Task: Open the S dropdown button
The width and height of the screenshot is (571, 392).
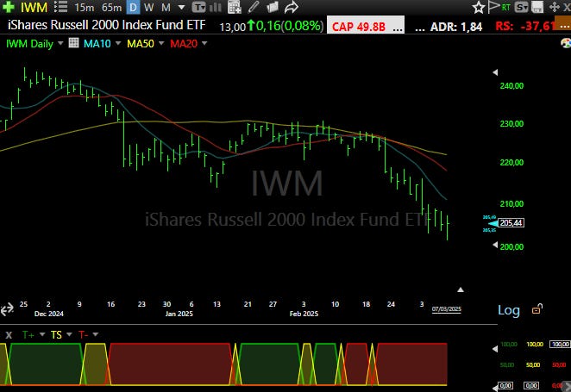Action: click(522, 7)
